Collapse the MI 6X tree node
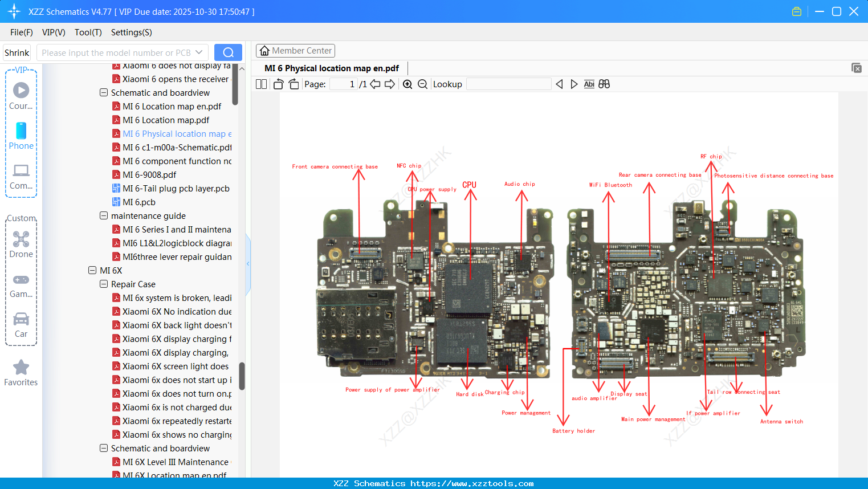This screenshot has height=489, width=868. coord(92,271)
